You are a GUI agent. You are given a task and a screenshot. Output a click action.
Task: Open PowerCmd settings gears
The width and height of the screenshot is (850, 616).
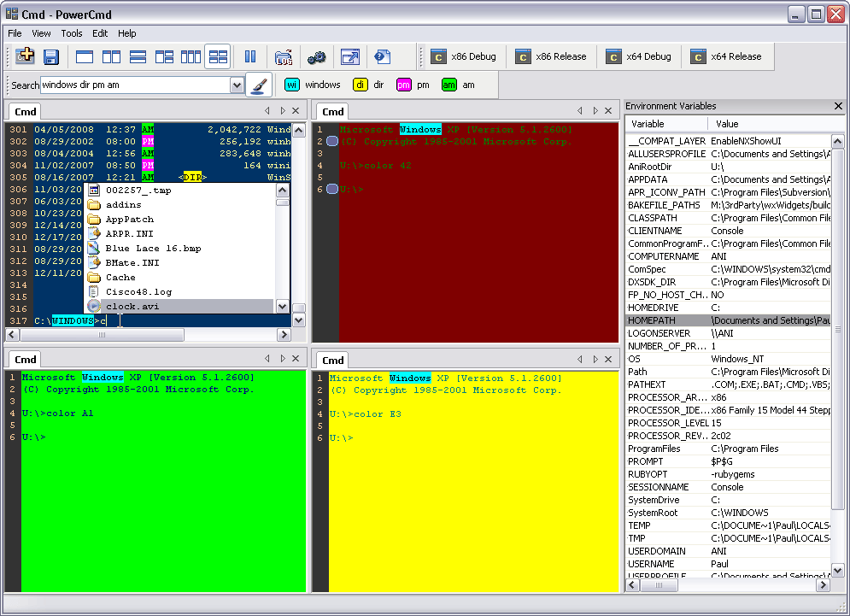(315, 57)
